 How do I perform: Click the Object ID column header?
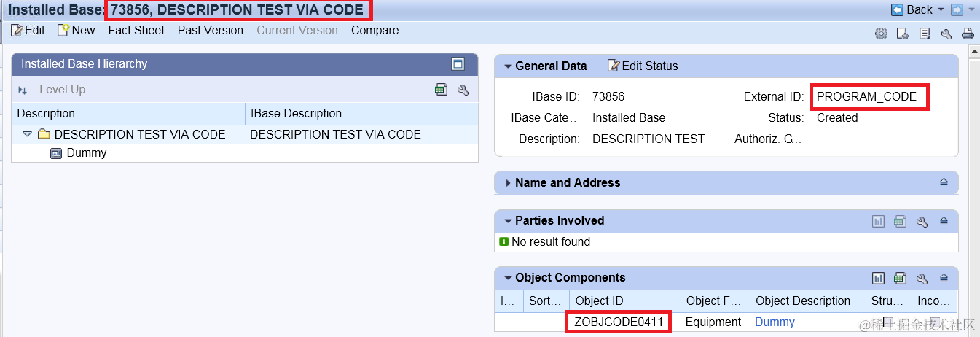[x=624, y=301]
